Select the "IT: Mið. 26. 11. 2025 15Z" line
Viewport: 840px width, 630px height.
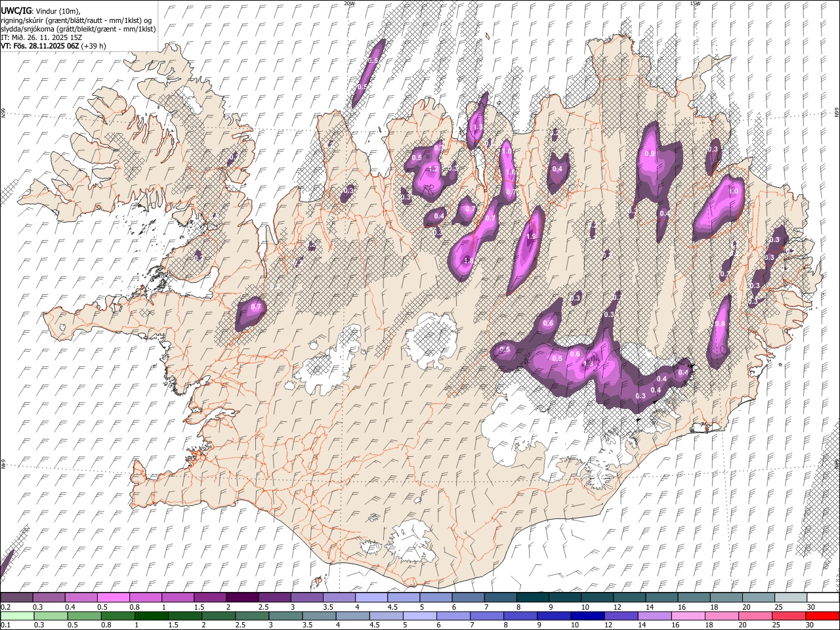coord(41,37)
